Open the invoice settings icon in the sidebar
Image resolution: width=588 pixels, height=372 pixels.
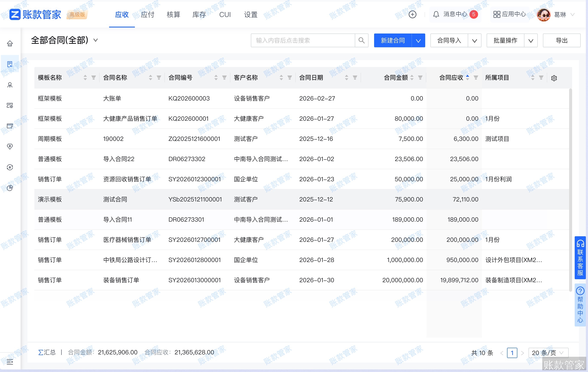(10, 105)
